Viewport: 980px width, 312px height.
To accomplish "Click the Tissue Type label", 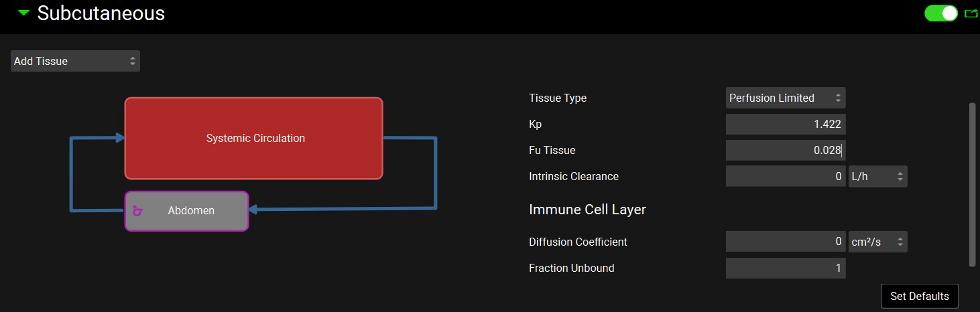I will pyautogui.click(x=558, y=98).
